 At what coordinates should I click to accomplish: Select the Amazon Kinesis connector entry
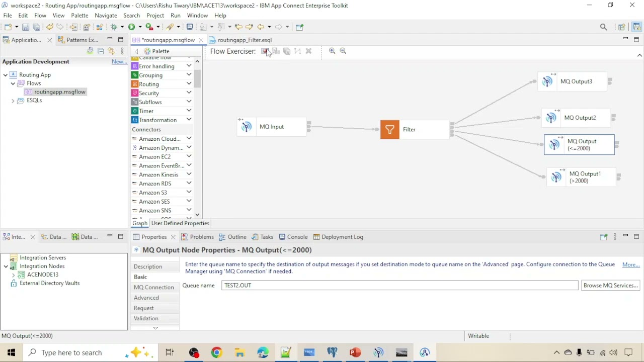[x=158, y=174]
